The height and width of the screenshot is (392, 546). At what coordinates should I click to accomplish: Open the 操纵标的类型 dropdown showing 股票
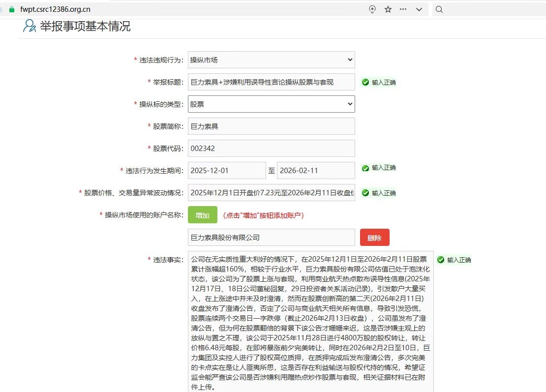(x=271, y=104)
